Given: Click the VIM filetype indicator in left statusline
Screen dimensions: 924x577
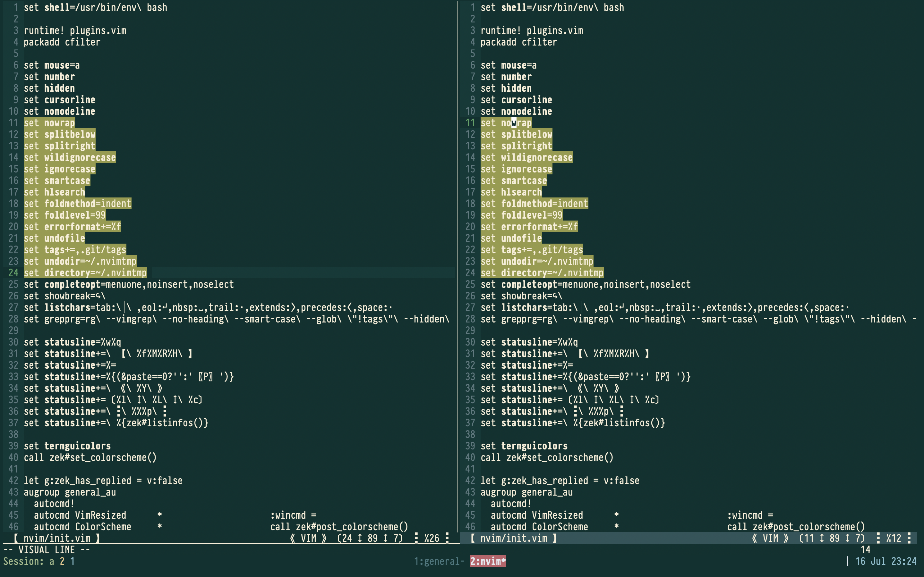Looking at the screenshot, I should [308, 538].
